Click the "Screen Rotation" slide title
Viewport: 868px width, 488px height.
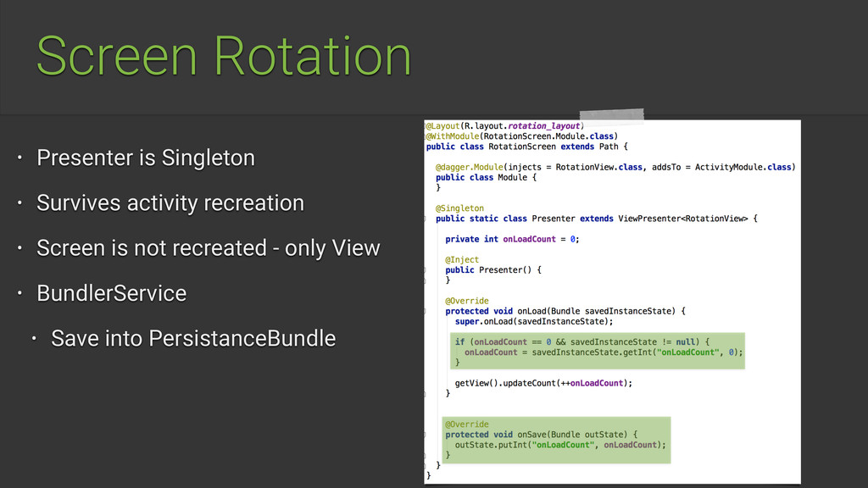224,56
